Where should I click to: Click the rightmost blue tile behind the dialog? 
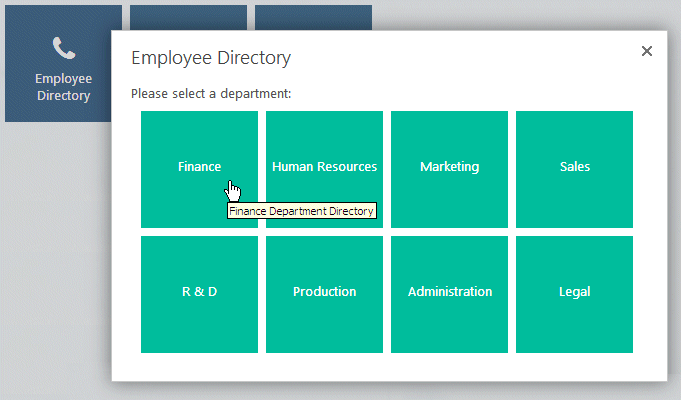[313, 17]
